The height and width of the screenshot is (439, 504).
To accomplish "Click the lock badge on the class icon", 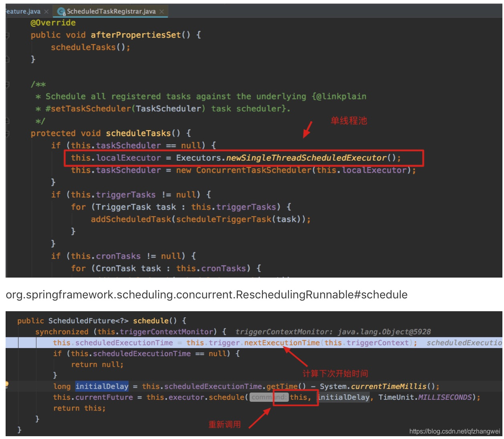I will point(64,14).
